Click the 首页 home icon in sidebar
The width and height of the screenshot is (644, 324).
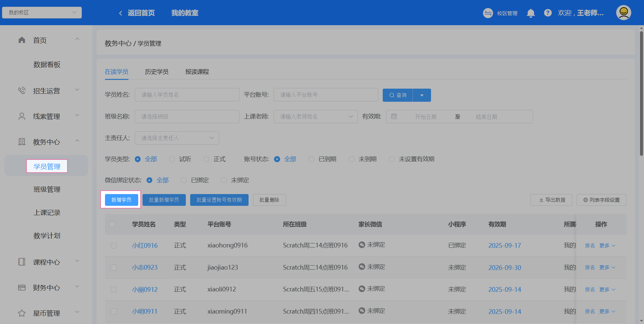point(21,40)
